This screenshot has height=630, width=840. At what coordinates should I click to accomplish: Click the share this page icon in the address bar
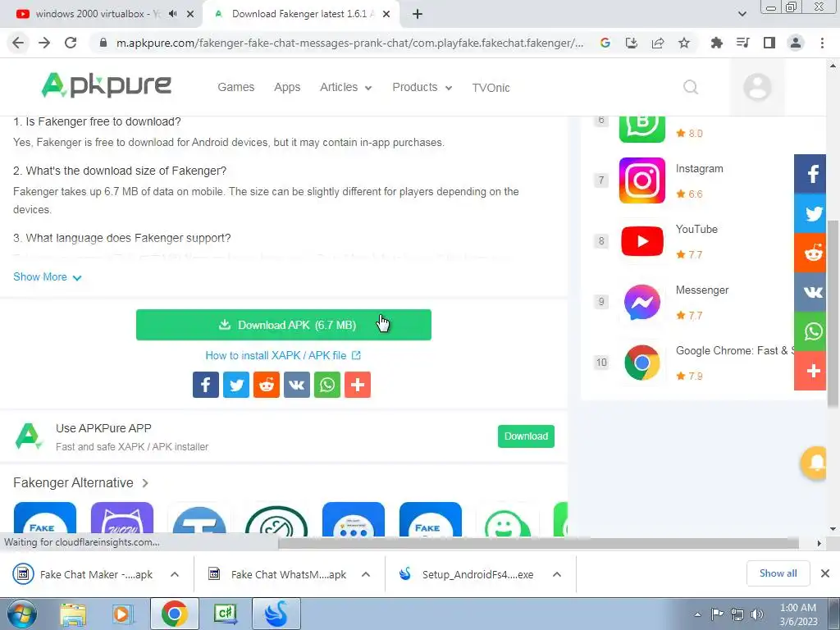point(658,43)
